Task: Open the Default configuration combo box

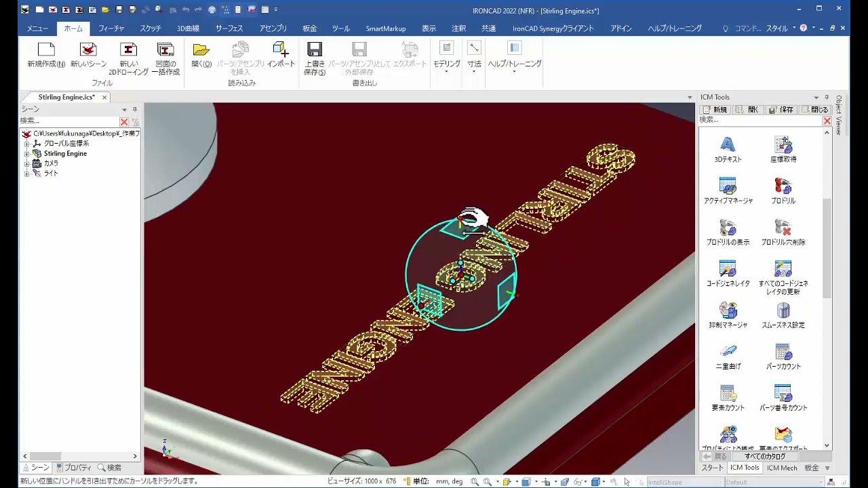Action: (x=773, y=482)
